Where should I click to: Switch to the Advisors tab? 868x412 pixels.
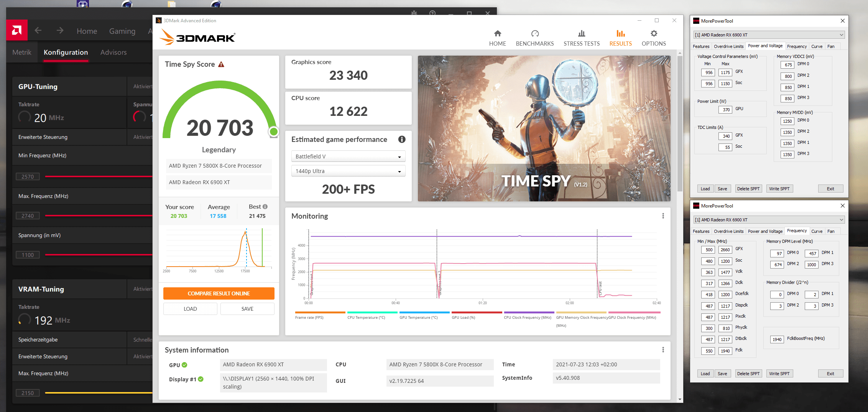[113, 53]
